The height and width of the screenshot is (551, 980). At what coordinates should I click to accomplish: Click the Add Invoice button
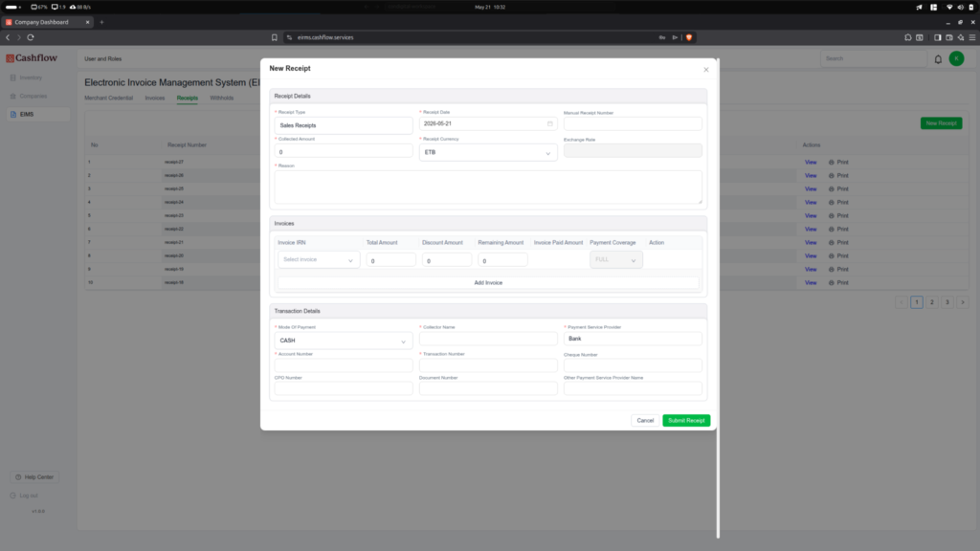(x=488, y=283)
